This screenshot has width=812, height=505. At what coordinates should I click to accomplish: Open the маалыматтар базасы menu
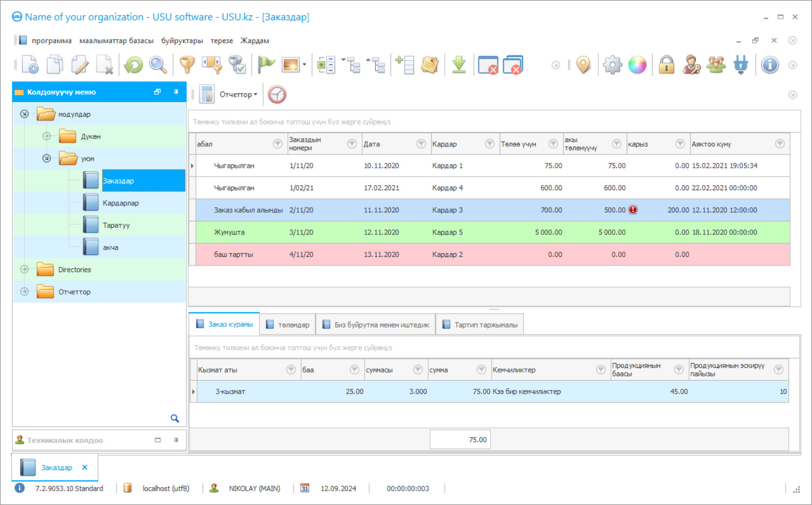(116, 41)
